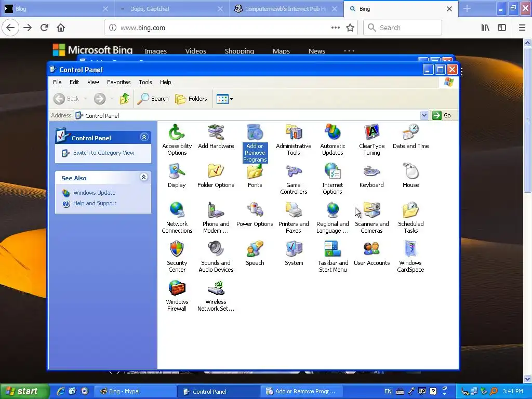Open Printers and Faxes

294,218
